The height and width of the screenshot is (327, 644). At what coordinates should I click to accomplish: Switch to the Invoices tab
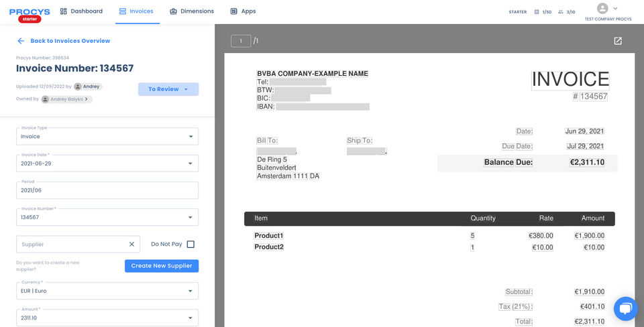click(136, 11)
